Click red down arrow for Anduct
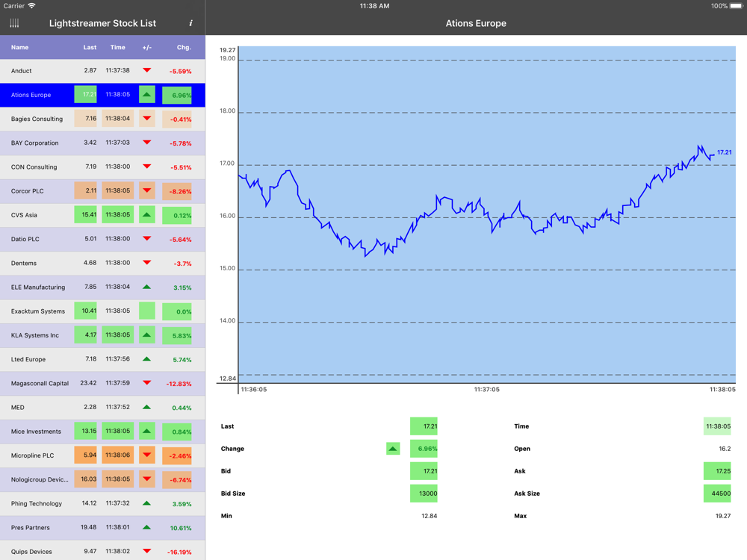The width and height of the screenshot is (747, 560). (147, 70)
